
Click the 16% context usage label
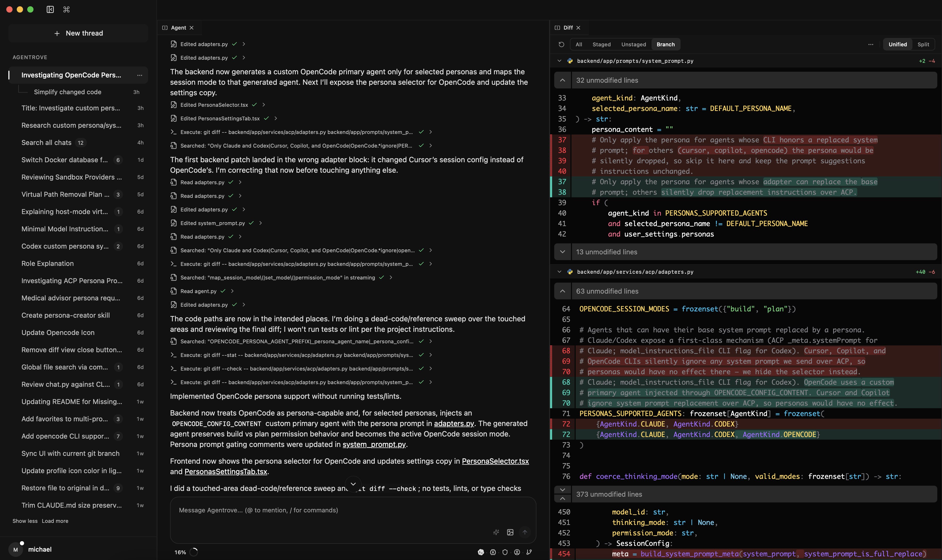180,552
